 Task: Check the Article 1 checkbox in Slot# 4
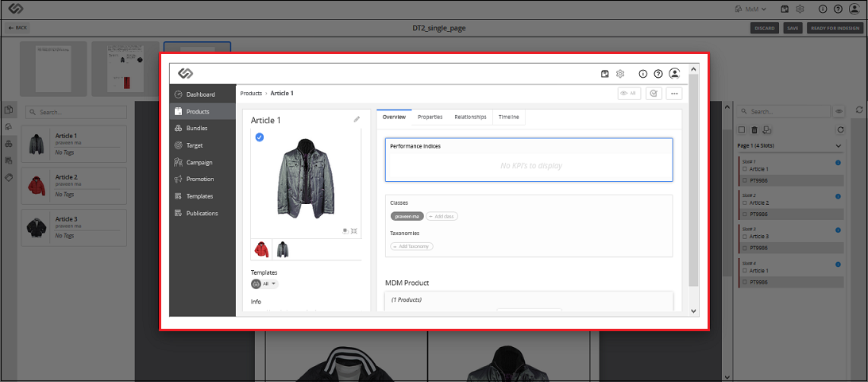[x=745, y=270]
